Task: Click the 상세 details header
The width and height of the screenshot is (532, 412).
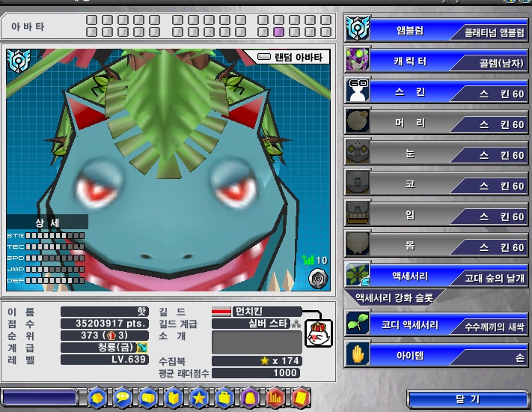Action: pyautogui.click(x=47, y=222)
